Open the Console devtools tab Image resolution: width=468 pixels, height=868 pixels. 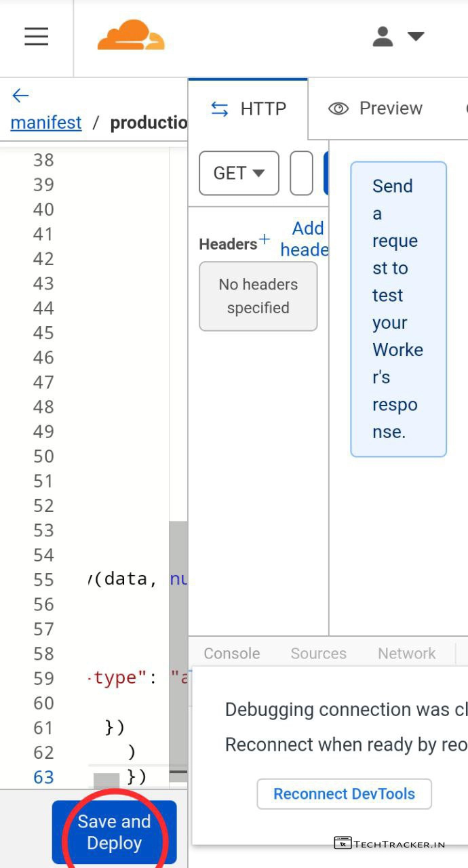pos(232,654)
